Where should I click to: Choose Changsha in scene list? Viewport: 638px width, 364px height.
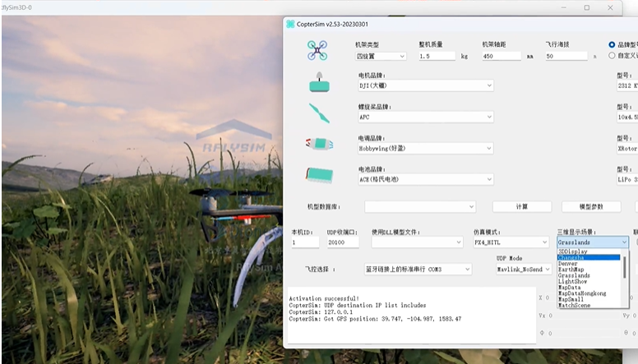click(x=589, y=257)
